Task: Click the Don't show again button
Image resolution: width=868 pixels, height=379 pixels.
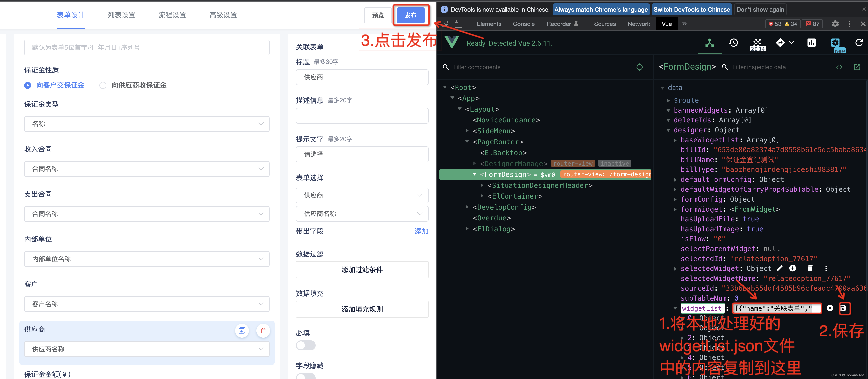Action: coord(760,9)
